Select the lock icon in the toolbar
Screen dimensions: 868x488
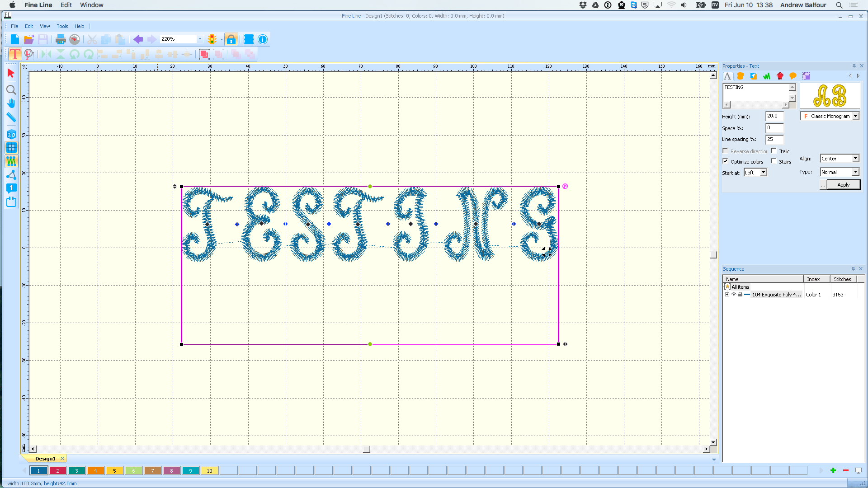pos(231,39)
